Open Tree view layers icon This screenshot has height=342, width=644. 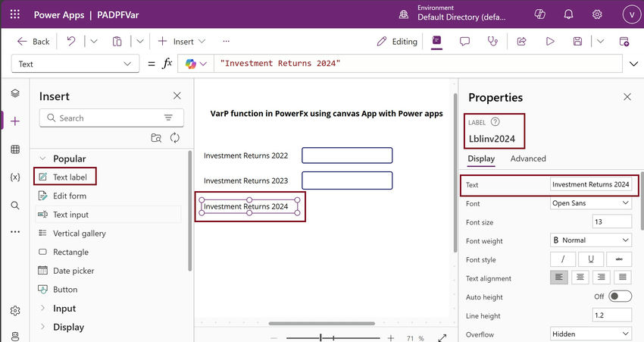pos(15,93)
